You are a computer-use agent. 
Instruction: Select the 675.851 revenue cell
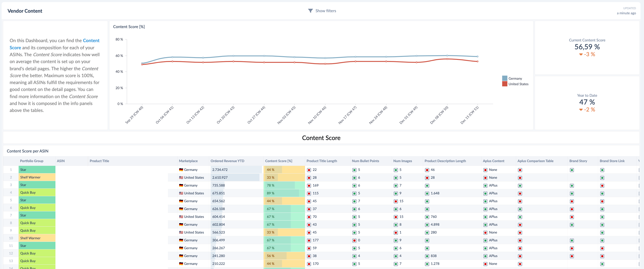236,193
